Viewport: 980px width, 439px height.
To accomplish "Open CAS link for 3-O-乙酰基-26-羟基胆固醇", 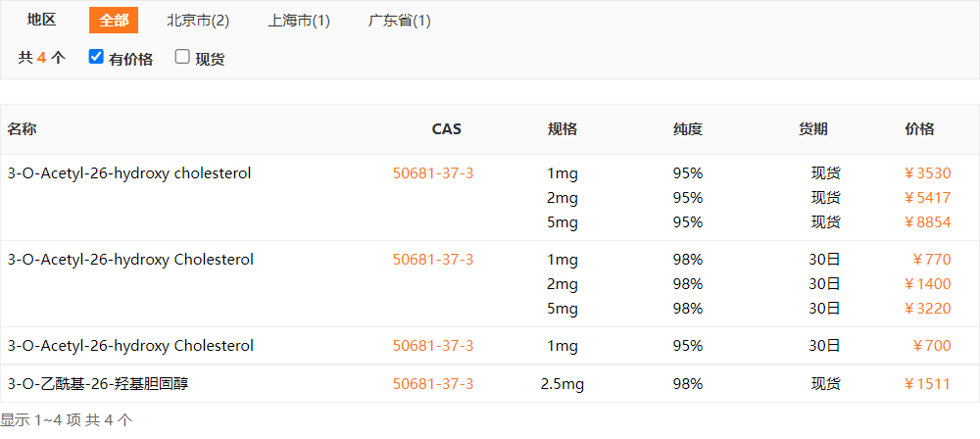I will coord(433,384).
